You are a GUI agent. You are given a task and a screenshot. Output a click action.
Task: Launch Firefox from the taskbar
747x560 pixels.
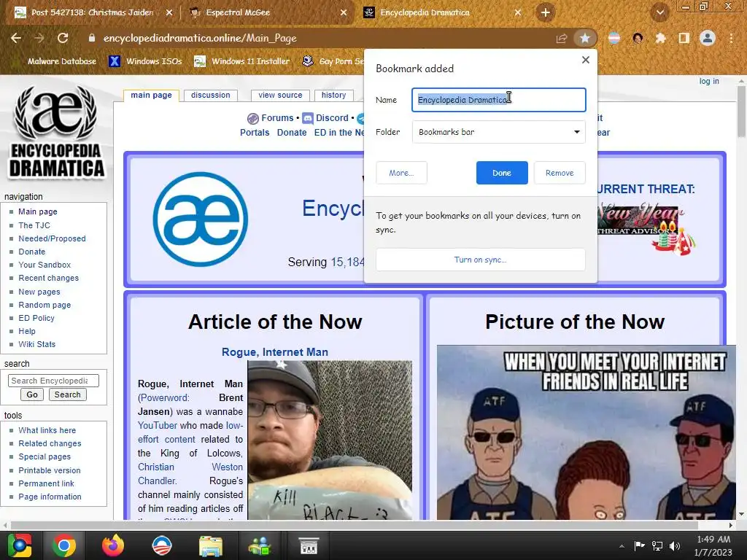tap(113, 545)
